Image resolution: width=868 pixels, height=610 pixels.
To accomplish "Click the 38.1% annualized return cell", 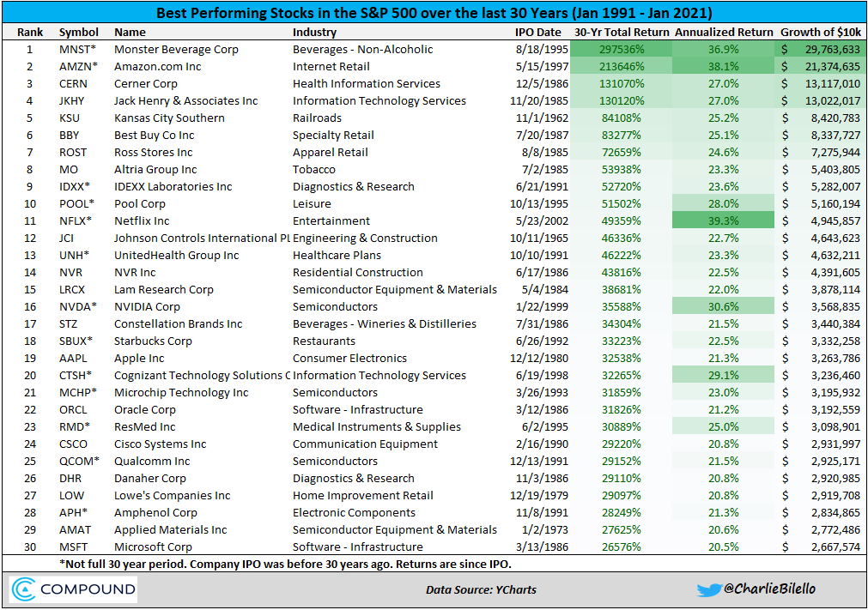I will pos(724,66).
